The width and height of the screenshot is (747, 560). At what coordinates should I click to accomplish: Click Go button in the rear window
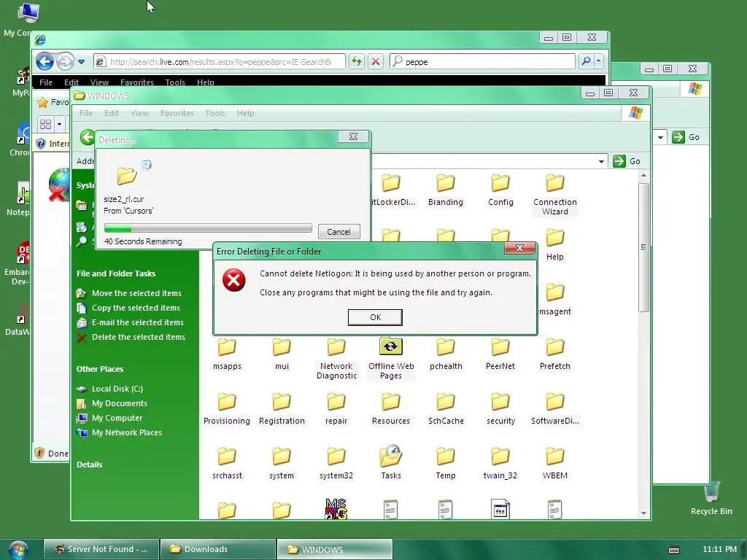[x=686, y=137]
